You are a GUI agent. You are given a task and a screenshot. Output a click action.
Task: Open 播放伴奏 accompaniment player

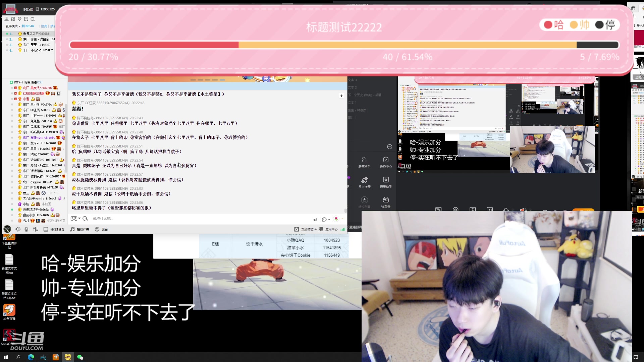[79, 229]
